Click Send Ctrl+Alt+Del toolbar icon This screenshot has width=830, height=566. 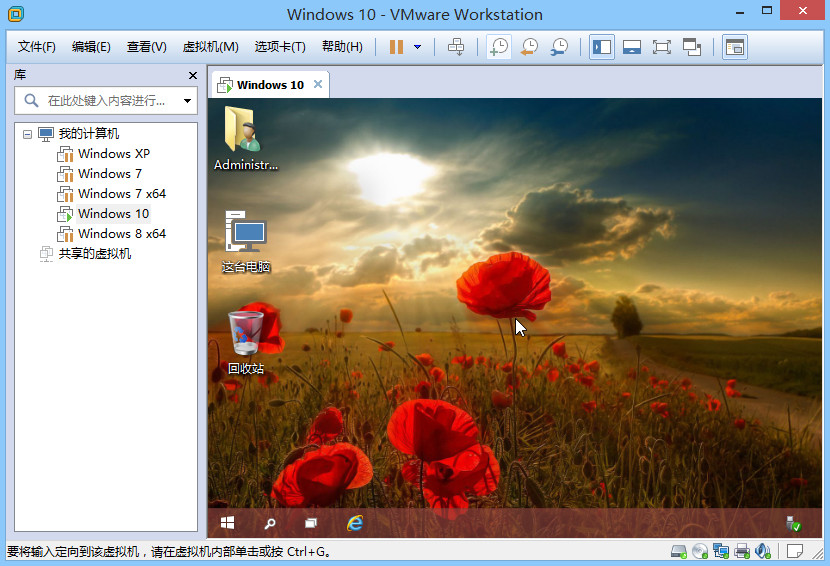456,47
